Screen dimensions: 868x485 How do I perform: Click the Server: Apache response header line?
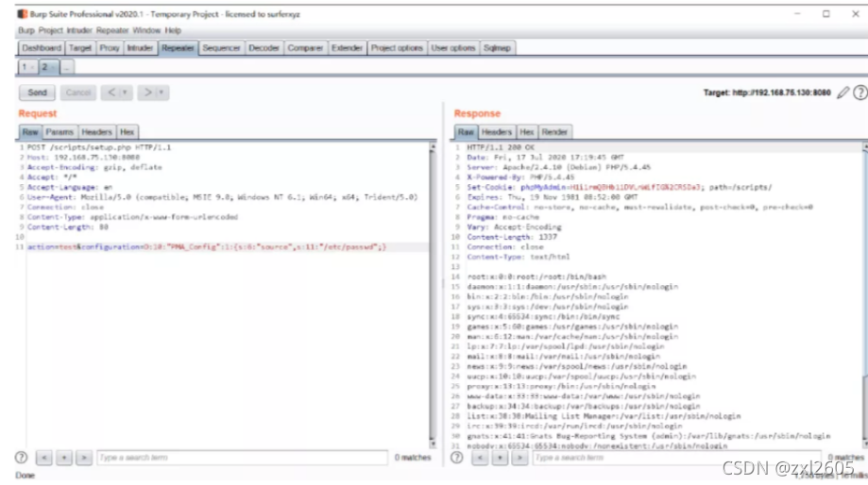[558, 168]
